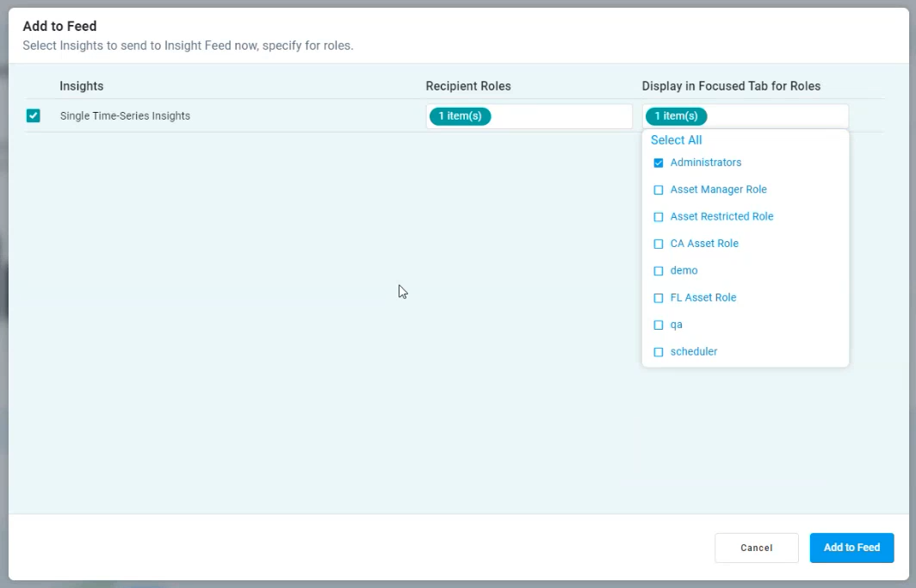Click the Add to Feed dialog title
This screenshot has height=588, width=916.
point(59,27)
